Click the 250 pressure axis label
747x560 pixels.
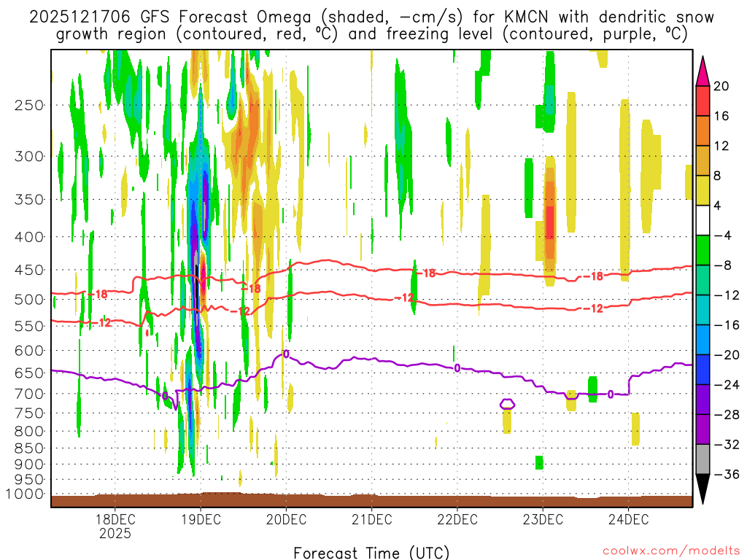pos(29,105)
